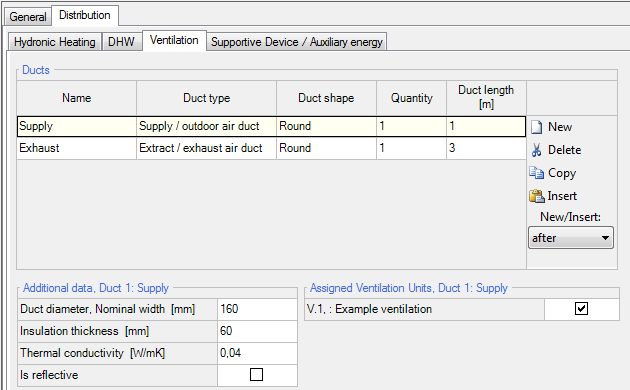The height and width of the screenshot is (390, 630).
Task: Select the Ventilation tab
Action: coord(174,40)
